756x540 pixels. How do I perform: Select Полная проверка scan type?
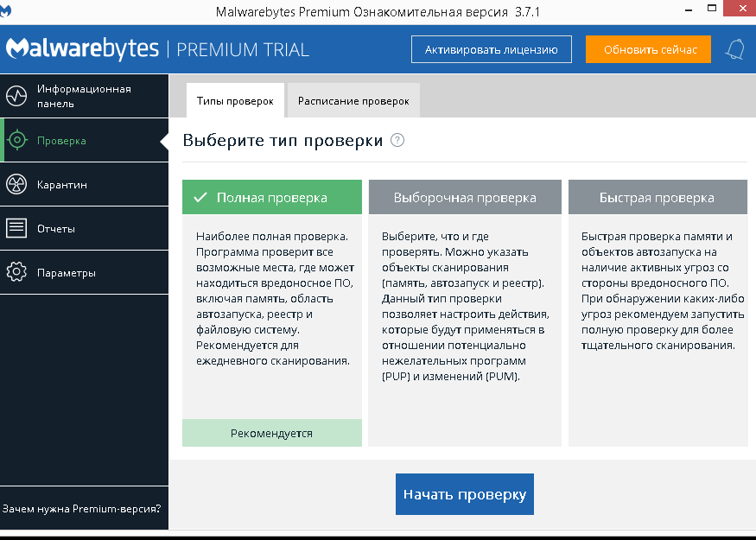click(272, 198)
